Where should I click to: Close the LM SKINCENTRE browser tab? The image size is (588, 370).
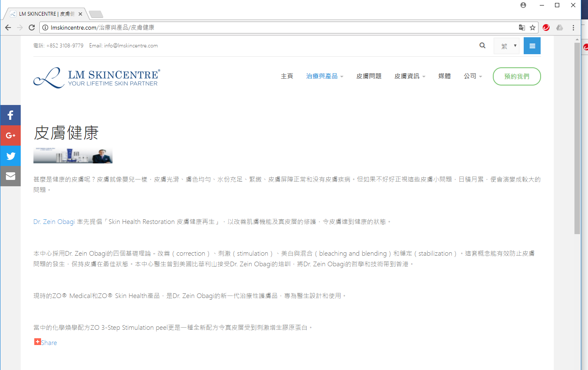click(80, 14)
